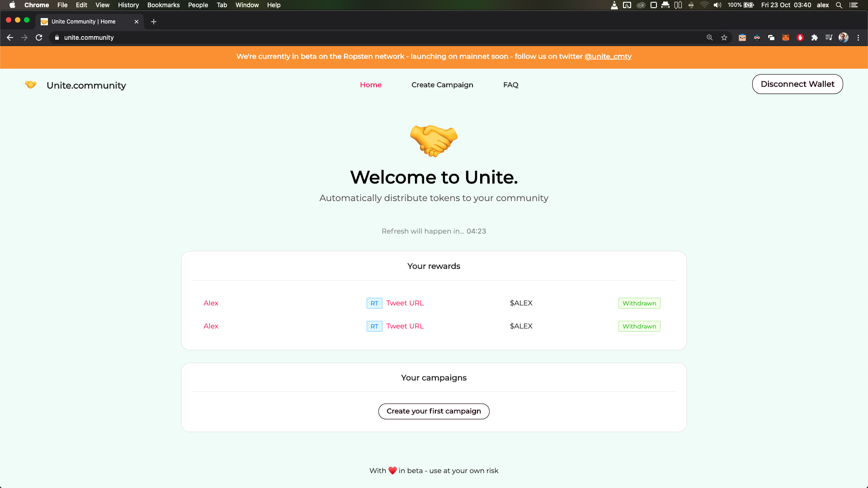This screenshot has width=868, height=488.
Task: Click the overlapping windows extension icon
Action: click(771, 38)
